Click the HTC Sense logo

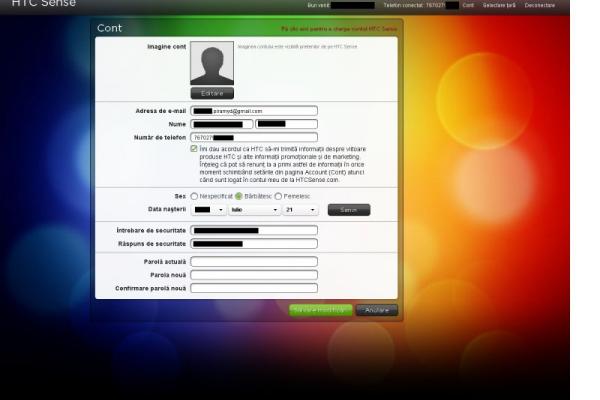pyautogui.click(x=44, y=4)
